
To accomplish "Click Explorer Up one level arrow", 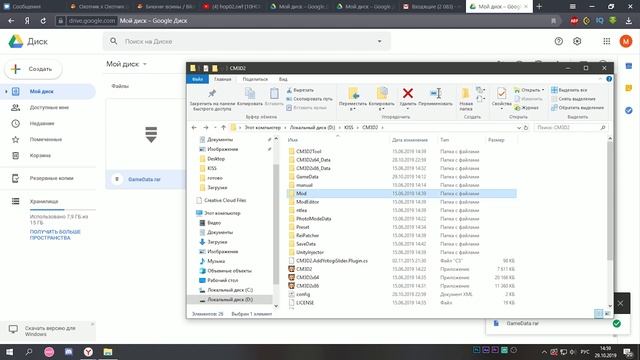I will (x=223, y=128).
